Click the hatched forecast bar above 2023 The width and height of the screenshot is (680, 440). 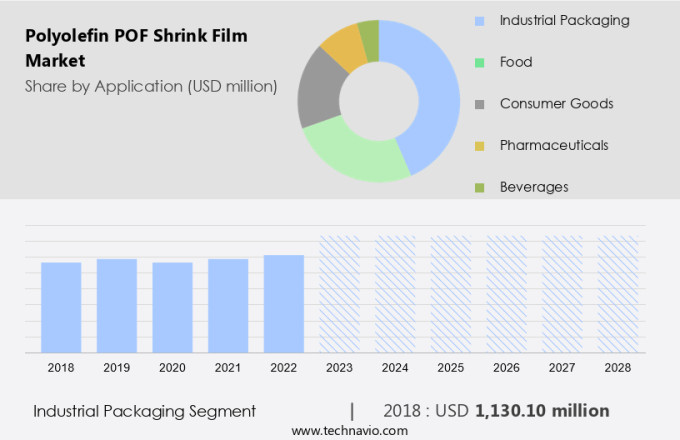[339, 294]
